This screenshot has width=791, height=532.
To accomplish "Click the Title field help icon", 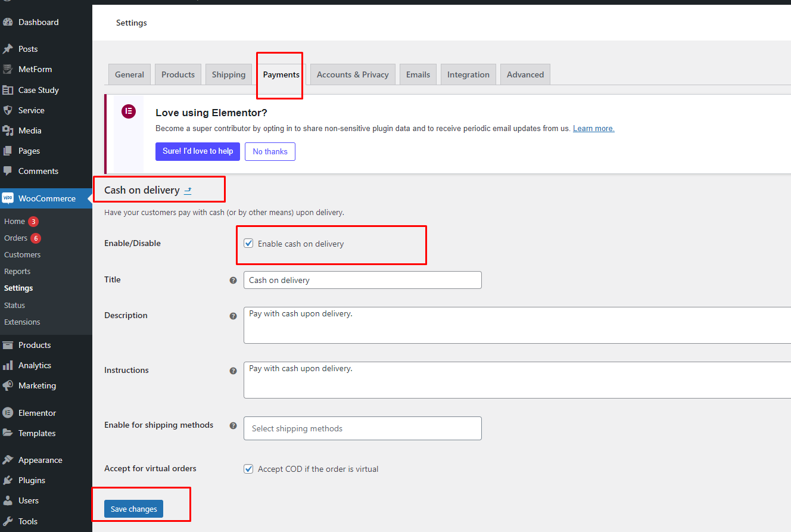I will coord(233,280).
